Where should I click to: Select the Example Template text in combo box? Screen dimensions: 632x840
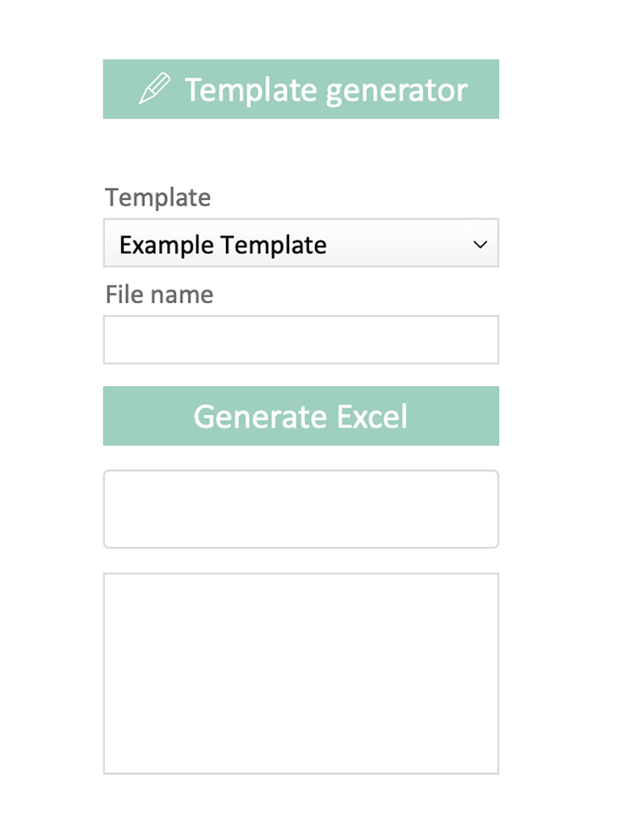[223, 244]
